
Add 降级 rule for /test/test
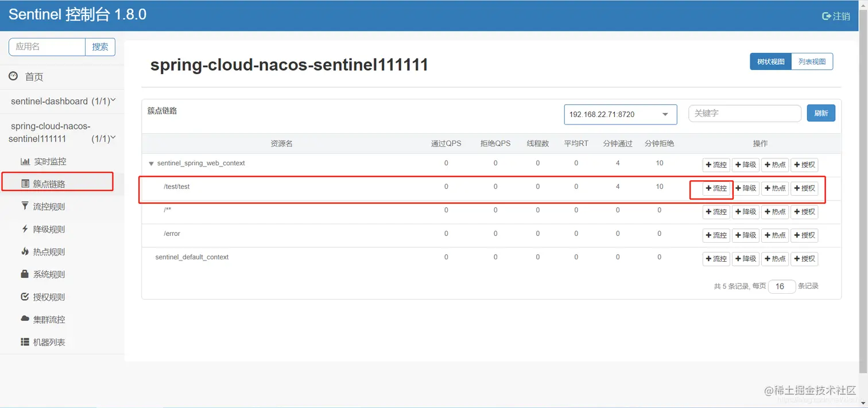tap(746, 188)
